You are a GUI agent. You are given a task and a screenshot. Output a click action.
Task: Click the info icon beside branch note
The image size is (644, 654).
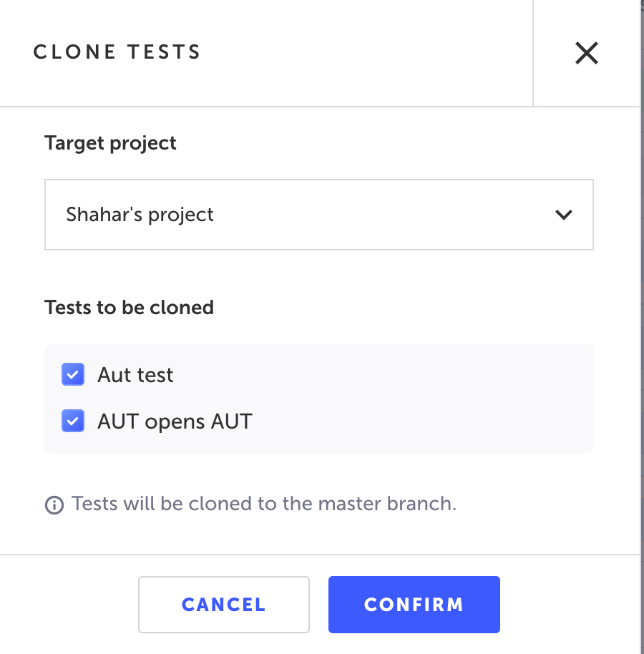pyautogui.click(x=54, y=504)
